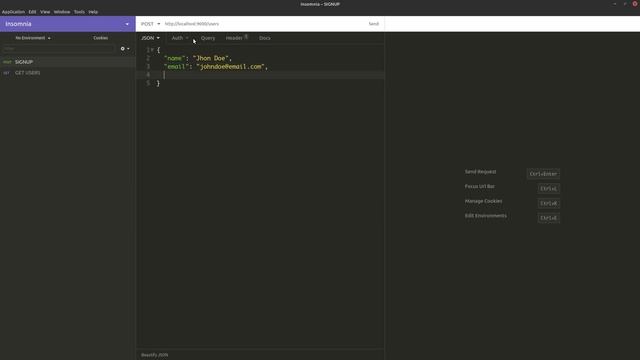Select the SIGNUP request
The width and height of the screenshot is (640, 360).
68,62
